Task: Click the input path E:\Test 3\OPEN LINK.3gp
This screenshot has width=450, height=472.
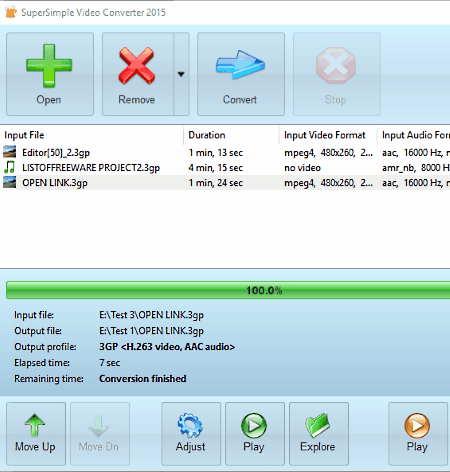Action: tap(151, 315)
